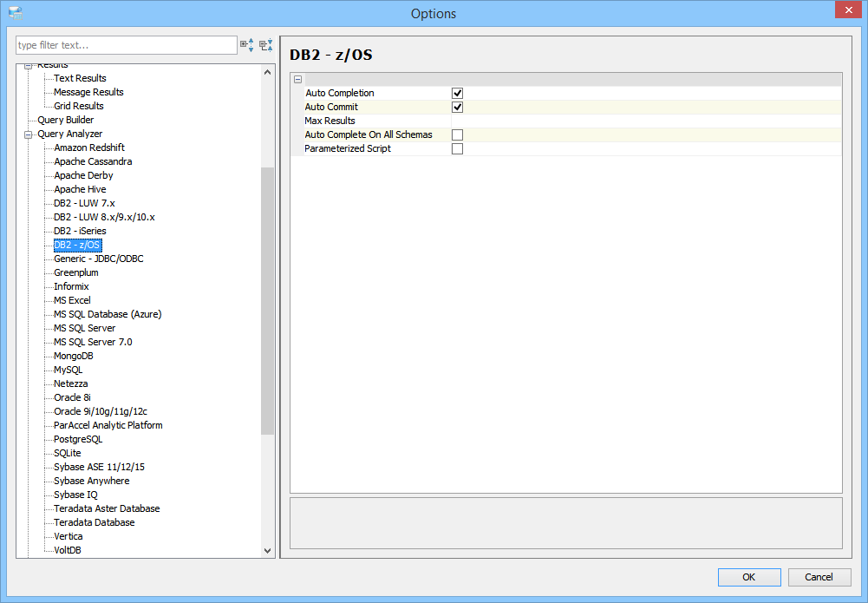Click the tree scrollbar down arrow
Image resolution: width=868 pixels, height=603 pixels.
pos(267,550)
